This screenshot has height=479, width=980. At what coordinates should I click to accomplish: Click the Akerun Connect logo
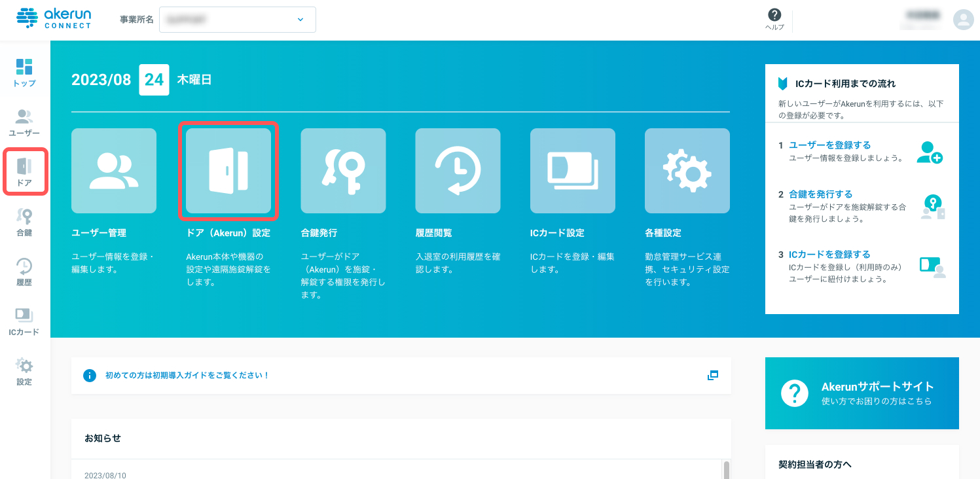54,18
